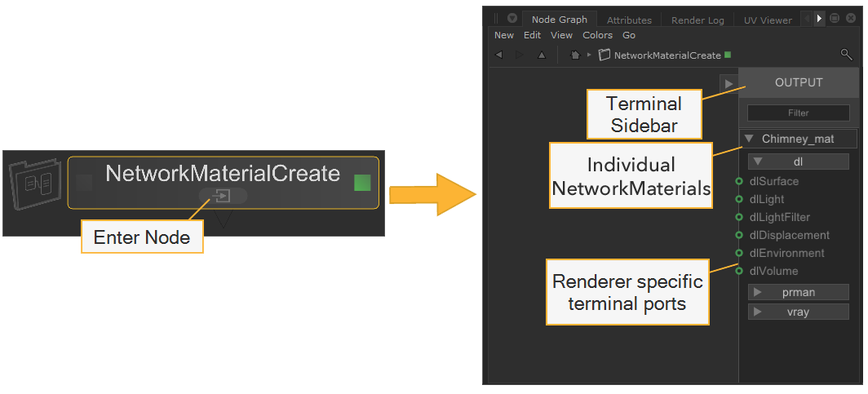Click the search magnifier icon in Node Graph
This screenshot has width=868, height=394.
pyautogui.click(x=847, y=55)
